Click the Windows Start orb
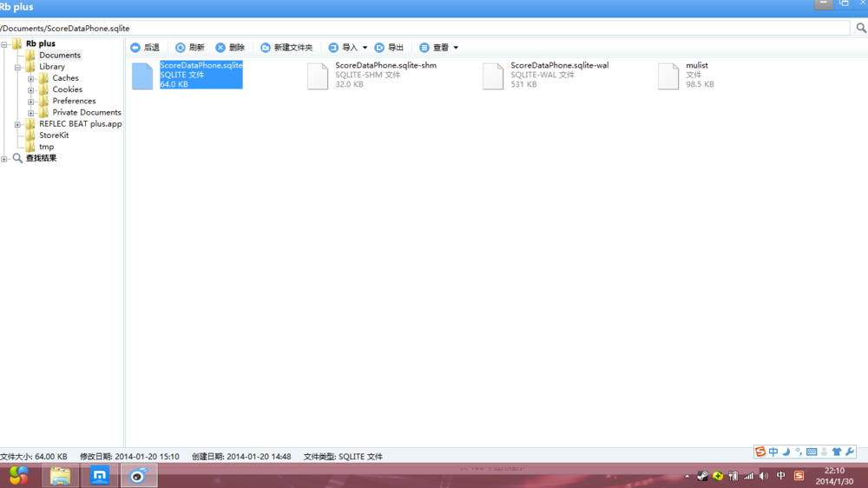868x488 pixels. [x=19, y=475]
